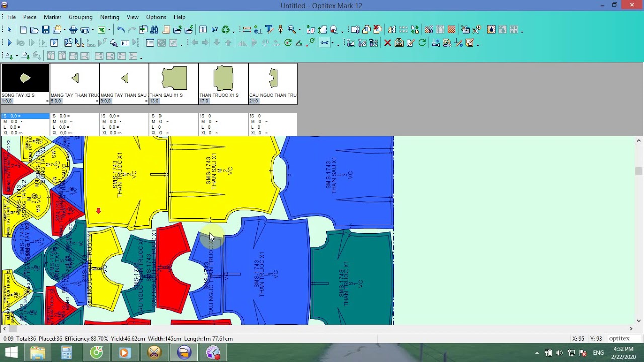Select the CAU NGUC THAN TRUOC piece thumbnail
Screen dimensions: 644x362
(x=273, y=83)
